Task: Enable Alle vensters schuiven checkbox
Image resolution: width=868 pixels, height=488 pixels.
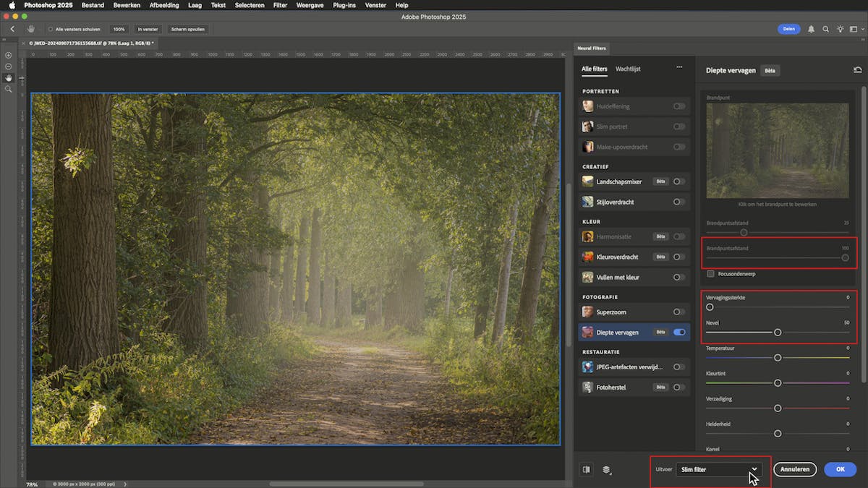Action: click(51, 29)
